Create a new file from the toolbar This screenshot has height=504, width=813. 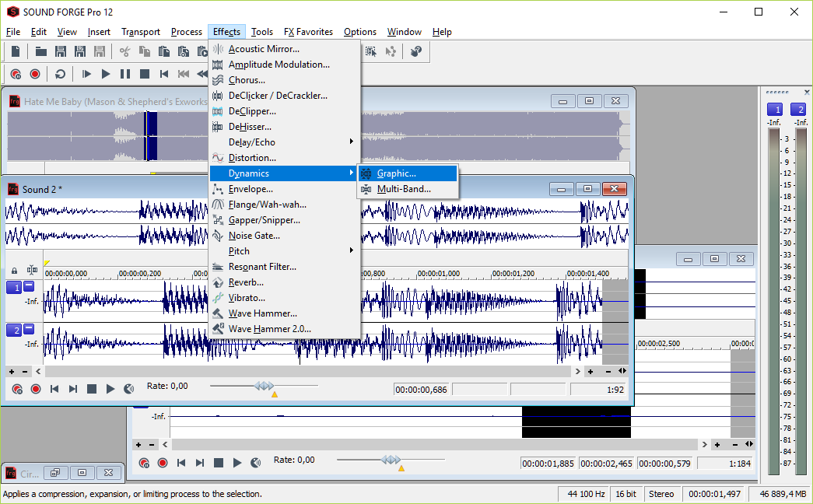click(16, 51)
